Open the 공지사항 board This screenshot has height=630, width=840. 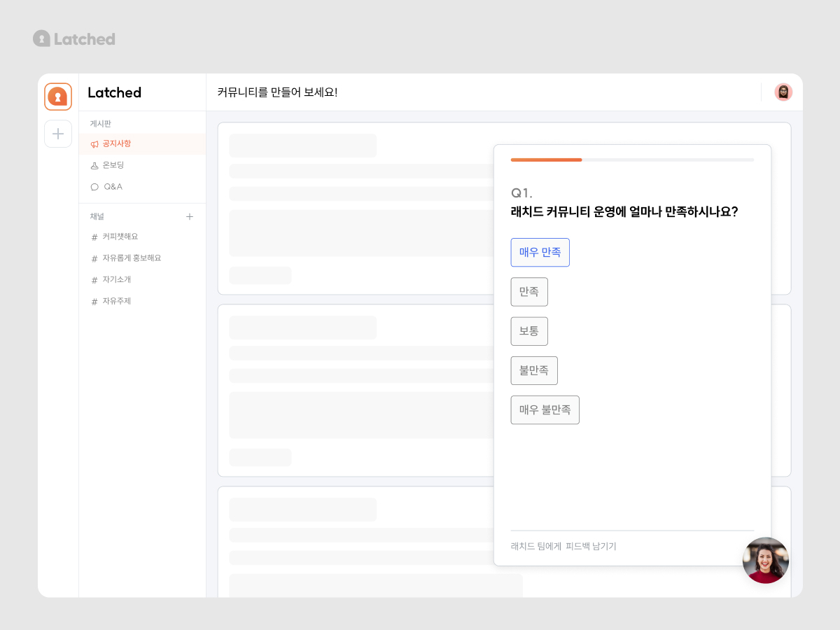pos(143,144)
